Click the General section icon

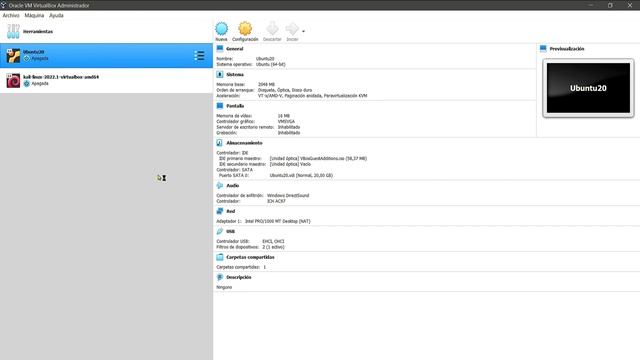point(220,49)
